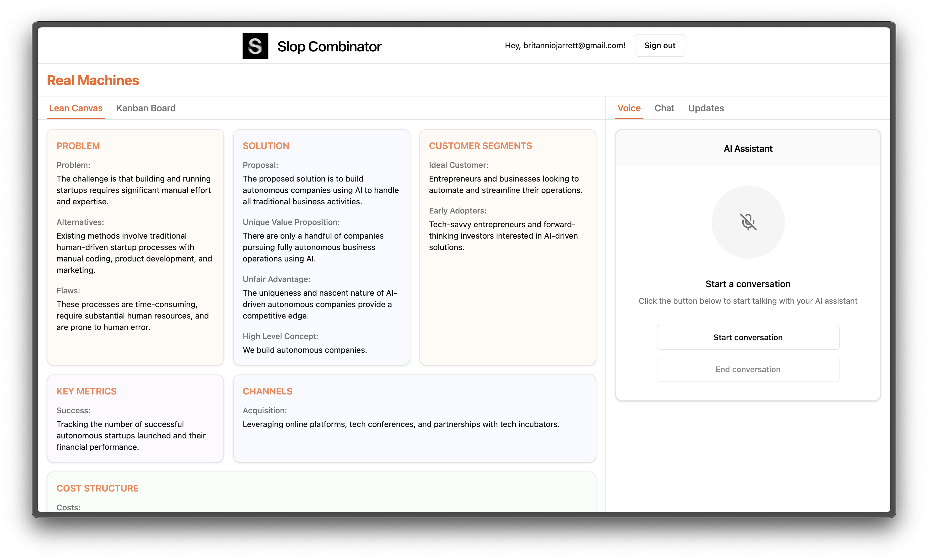Viewport: 928px width, 560px height.
Task: Click the CHANNELS card heading
Action: pos(267,391)
